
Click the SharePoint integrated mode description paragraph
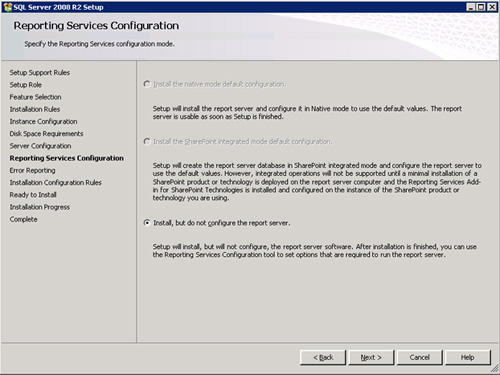(317, 182)
